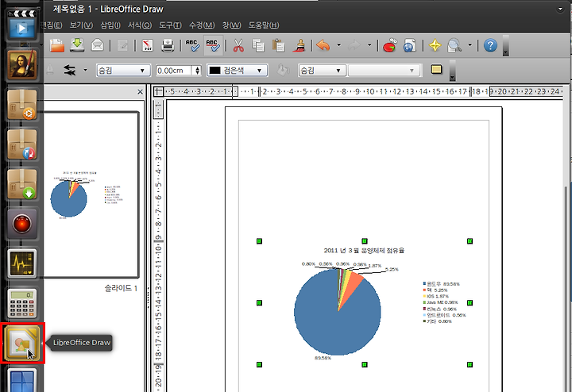Click the grayed-out Redo arrow
The width and height of the screenshot is (572, 392).
pos(354,45)
